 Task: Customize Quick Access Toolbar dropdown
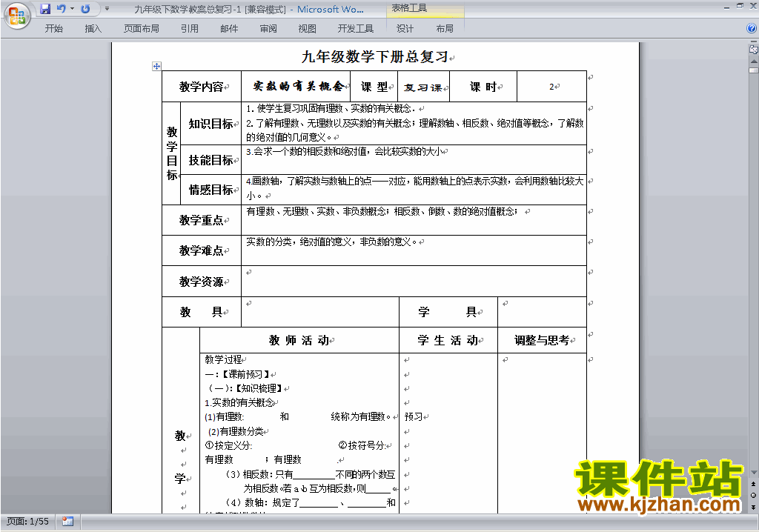[x=107, y=9]
